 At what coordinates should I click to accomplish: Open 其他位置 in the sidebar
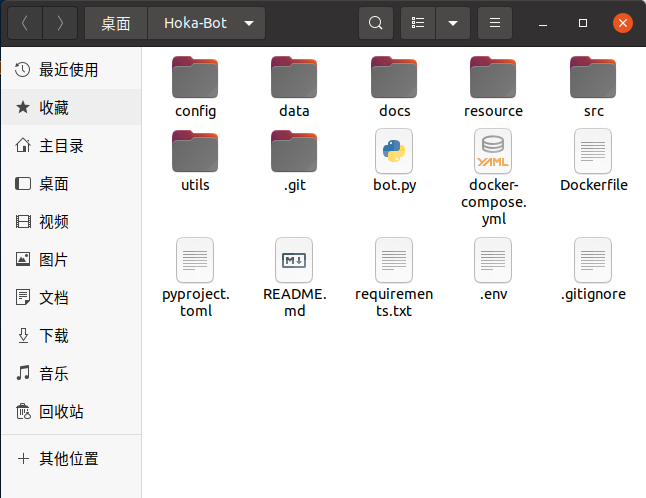(x=68, y=459)
